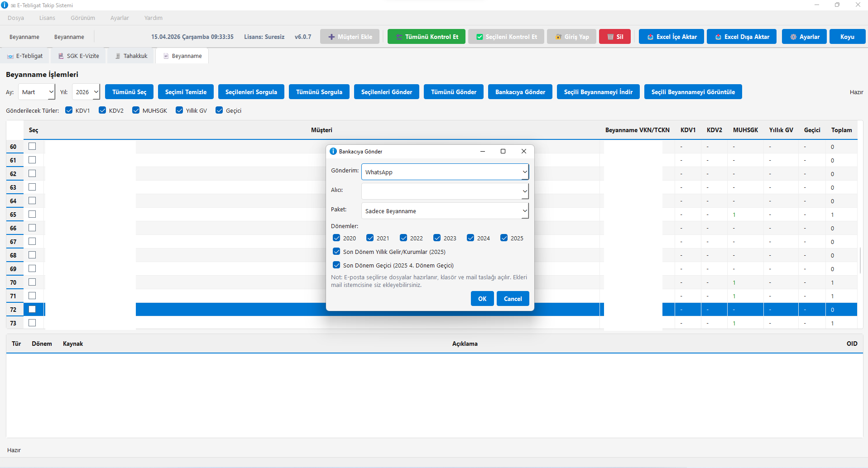Screen dimensions: 868x468
Task: Disable Son Dönem Geçici checkbox
Action: pos(336,265)
